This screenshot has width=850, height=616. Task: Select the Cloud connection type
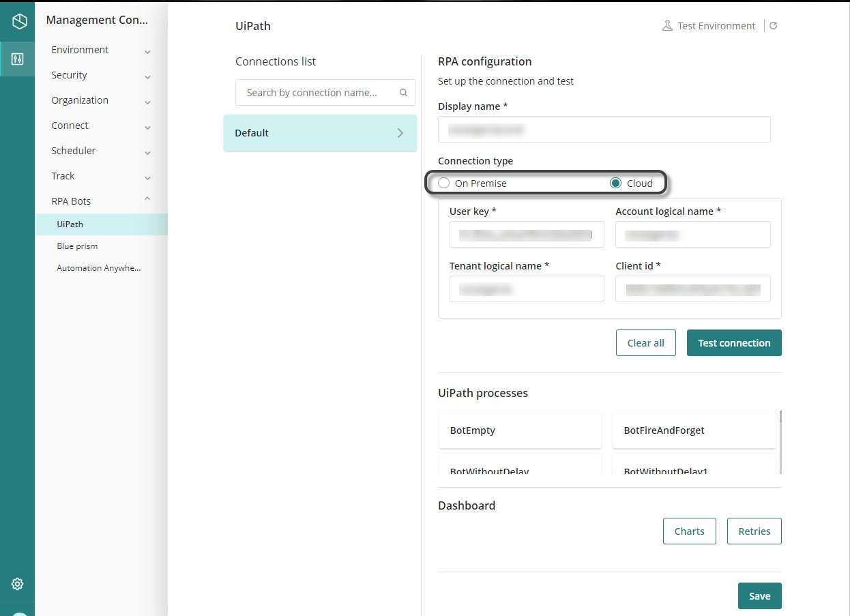[615, 183]
